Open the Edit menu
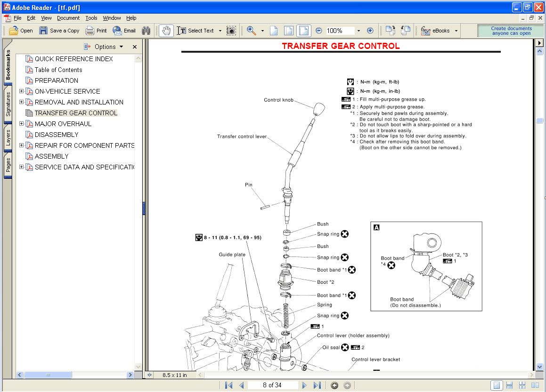Viewport: 546px width, 392px height. (31, 18)
